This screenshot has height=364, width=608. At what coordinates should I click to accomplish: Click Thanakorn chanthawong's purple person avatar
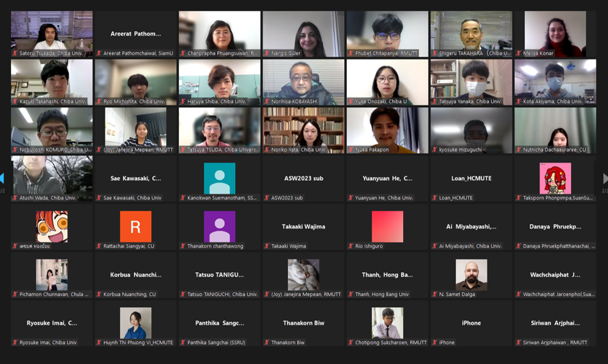tap(219, 226)
